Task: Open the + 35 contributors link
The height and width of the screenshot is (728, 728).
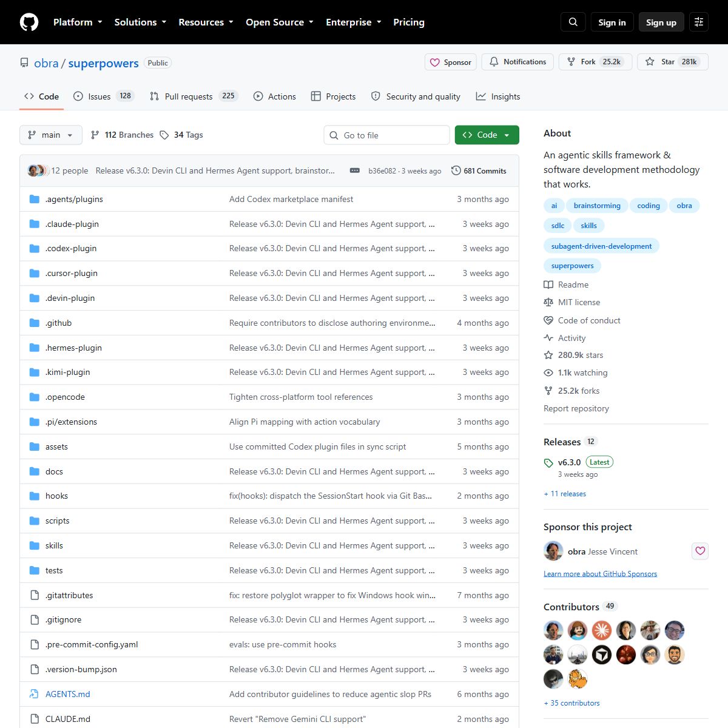Action: click(571, 703)
